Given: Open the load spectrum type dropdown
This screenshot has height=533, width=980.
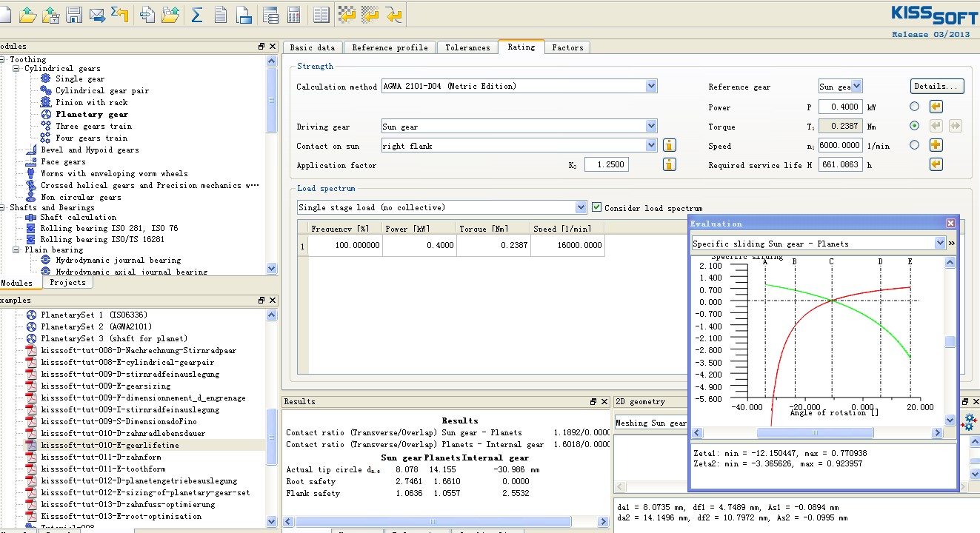Looking at the screenshot, I should click(442, 207).
